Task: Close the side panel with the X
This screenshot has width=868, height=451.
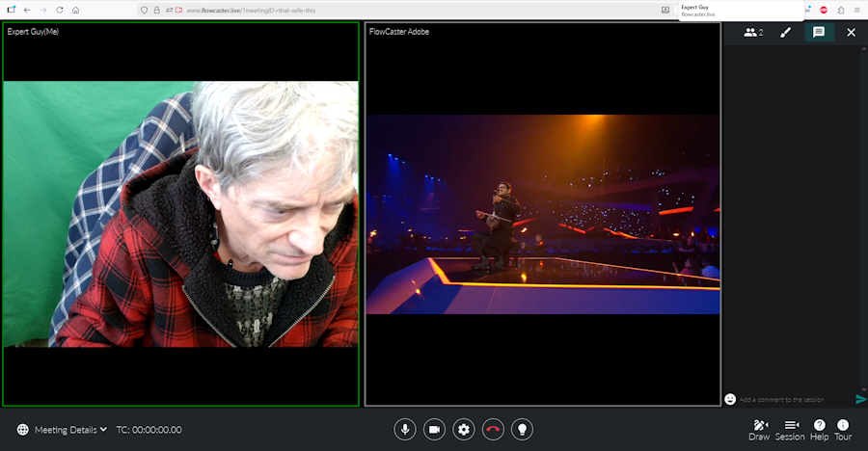Action: pos(851,32)
